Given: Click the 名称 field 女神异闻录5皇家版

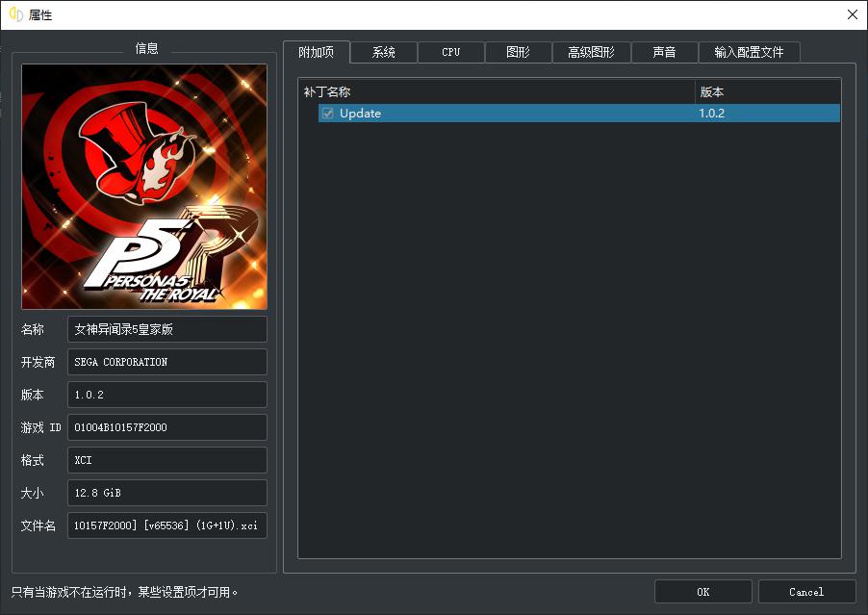Looking at the screenshot, I should [167, 329].
